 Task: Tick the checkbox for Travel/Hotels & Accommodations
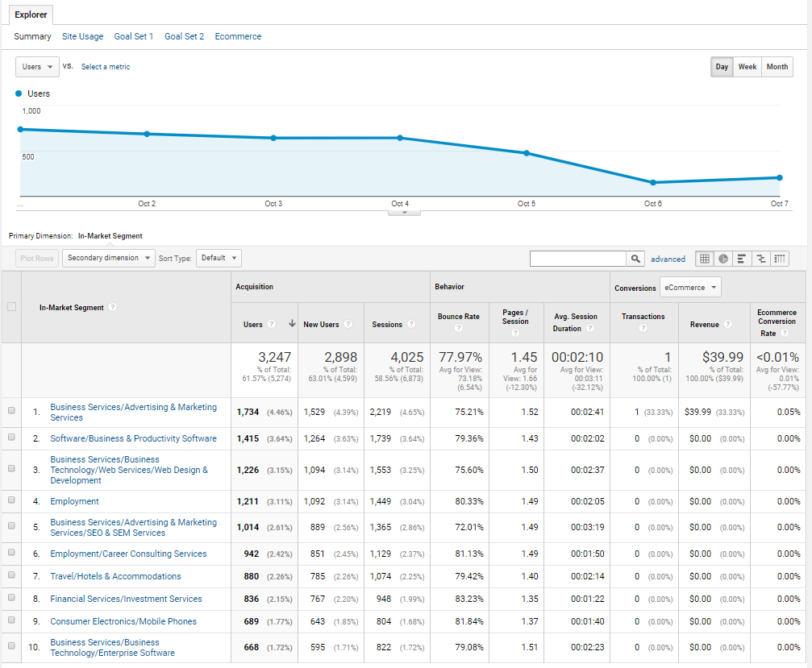point(11,575)
